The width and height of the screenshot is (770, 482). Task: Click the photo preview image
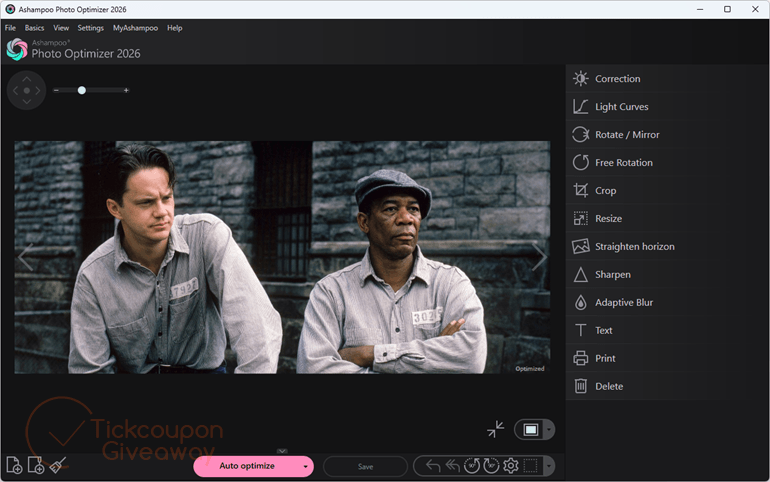282,257
